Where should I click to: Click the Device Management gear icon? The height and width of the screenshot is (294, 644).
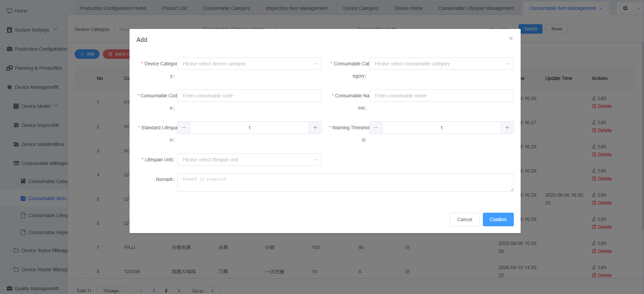(x=10, y=87)
